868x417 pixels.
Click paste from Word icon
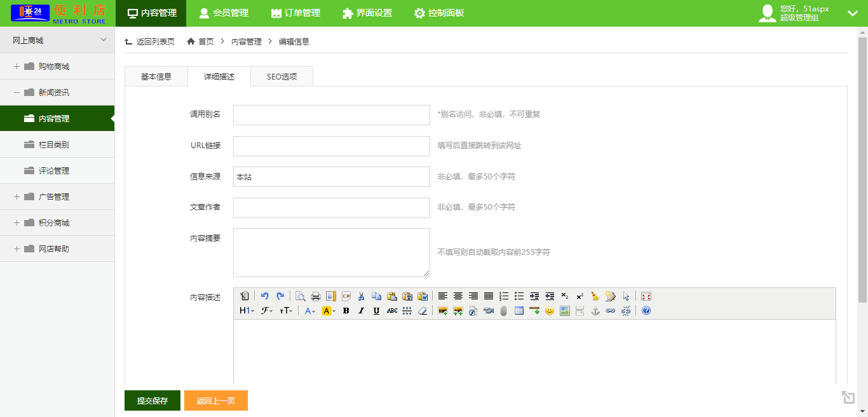[x=423, y=296]
